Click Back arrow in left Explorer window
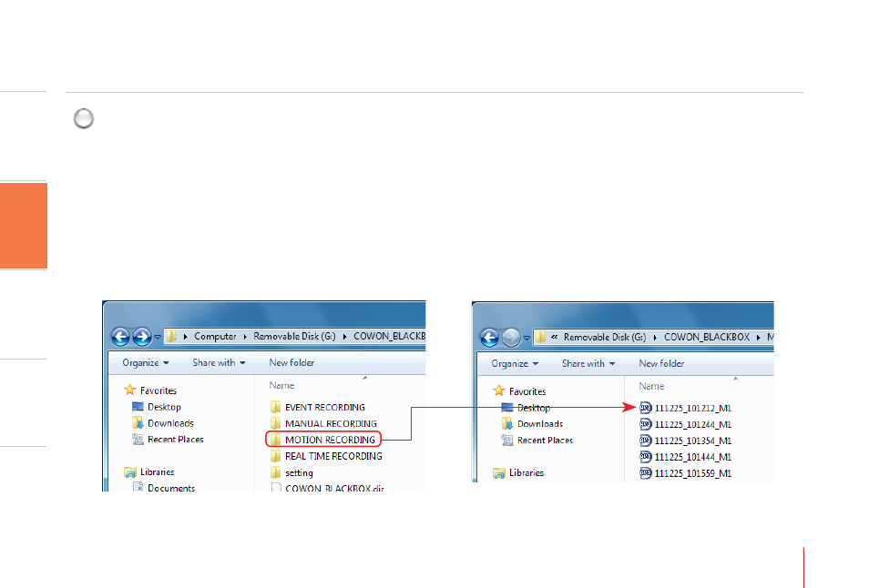 120,336
